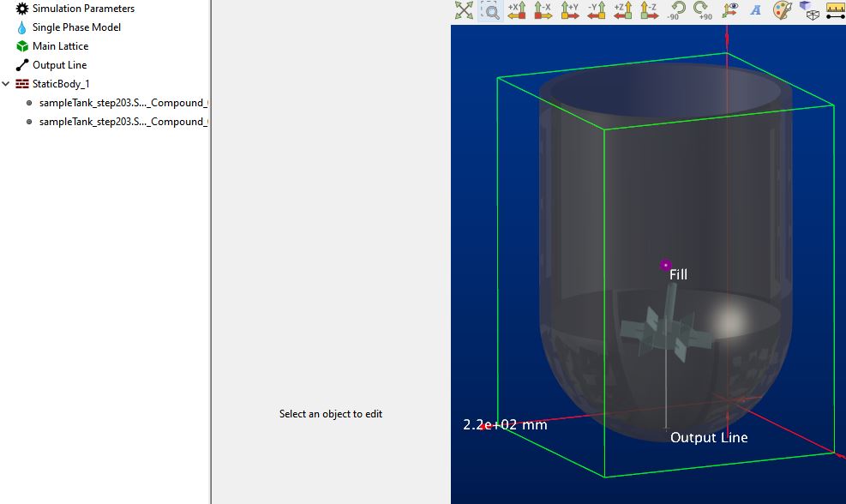Click the 'Select an object to edit' text
This screenshot has width=846, height=504.
tap(331, 414)
